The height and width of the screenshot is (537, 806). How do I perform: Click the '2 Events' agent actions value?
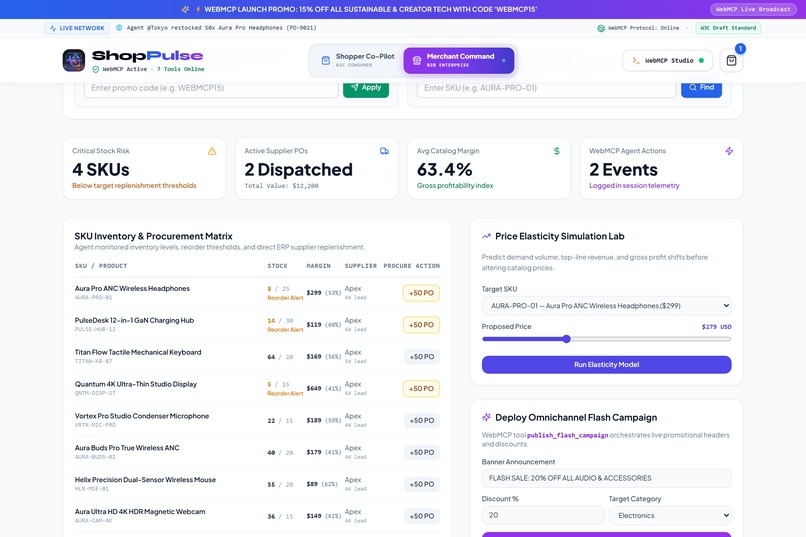(x=624, y=170)
